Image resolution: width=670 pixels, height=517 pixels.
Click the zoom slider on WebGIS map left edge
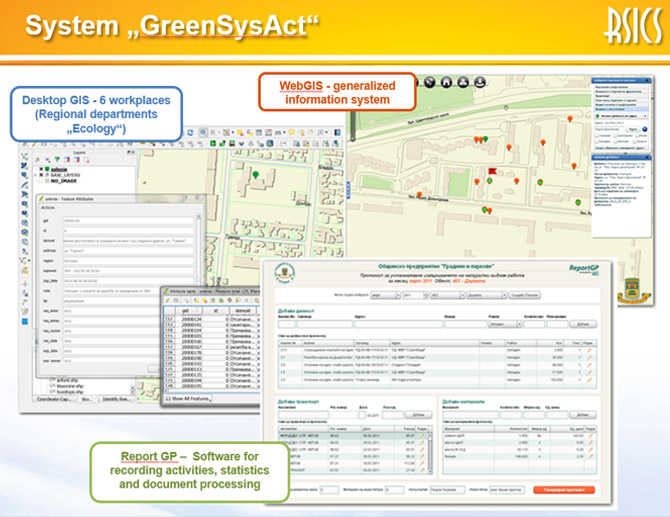pos(353,126)
